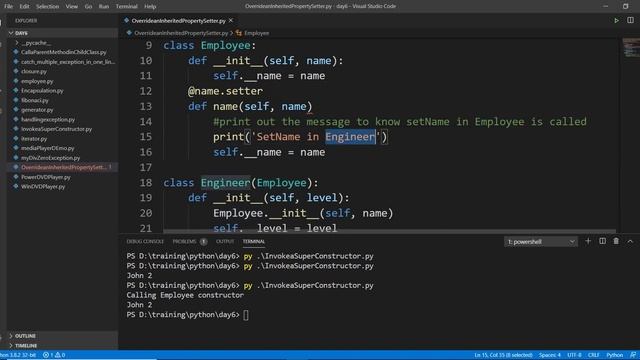Click the Python interpreter version in status bar

tap(18, 355)
